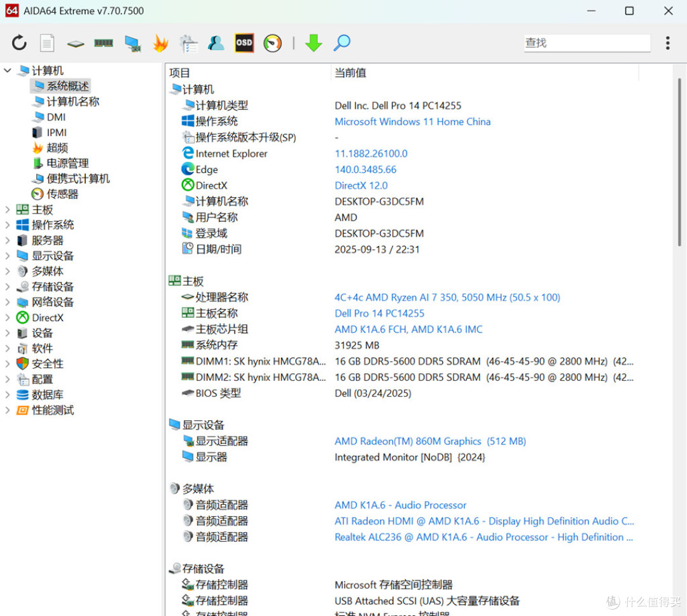Open the 11.1882.26100.0 Internet Explorer link

[x=371, y=153]
